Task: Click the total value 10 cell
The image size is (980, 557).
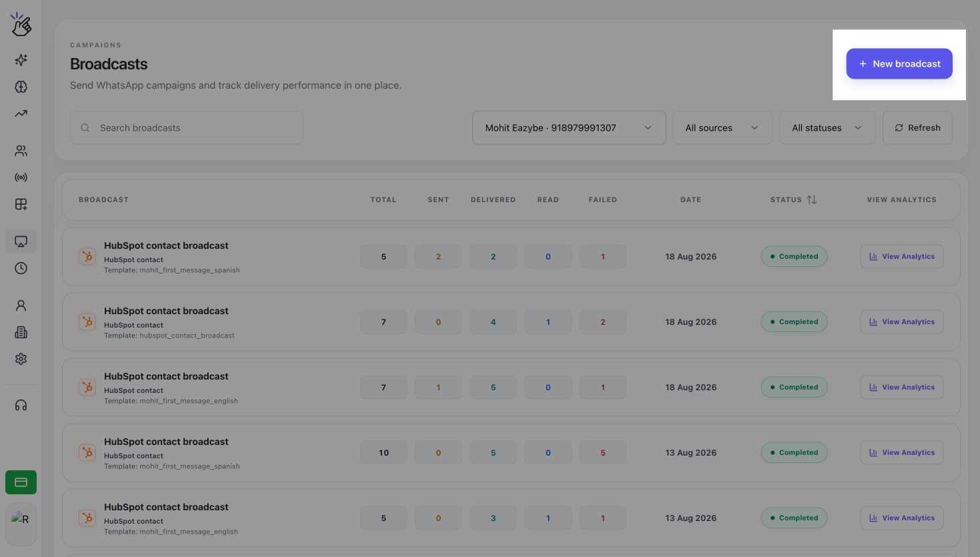Action: tap(383, 453)
